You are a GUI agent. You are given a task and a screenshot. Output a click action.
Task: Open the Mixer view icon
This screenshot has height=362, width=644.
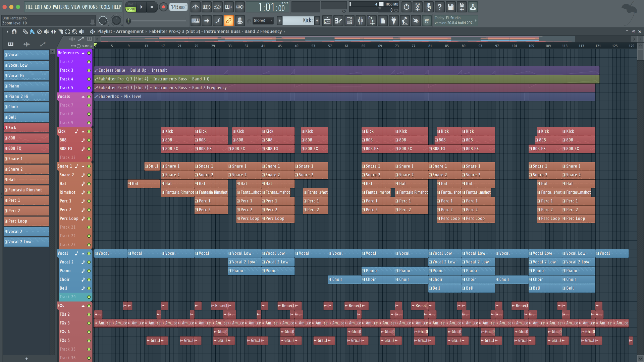click(361, 21)
